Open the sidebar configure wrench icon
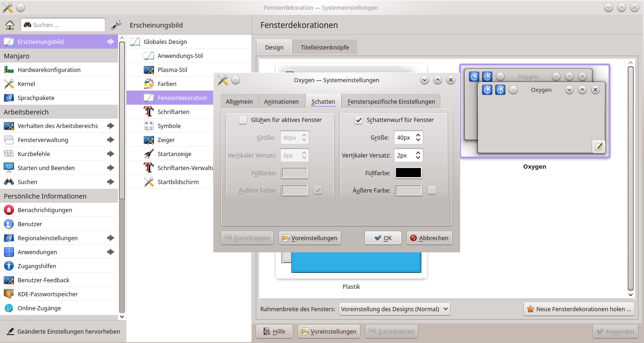This screenshot has height=343, width=644. pos(116,25)
